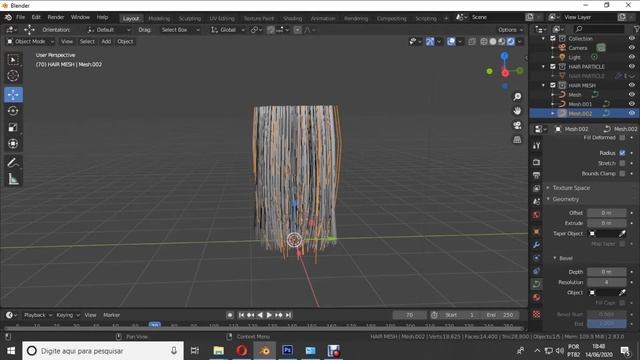Viewport: 640px width, 360px height.
Task: Open the Options dropdown
Action: [x=510, y=30]
